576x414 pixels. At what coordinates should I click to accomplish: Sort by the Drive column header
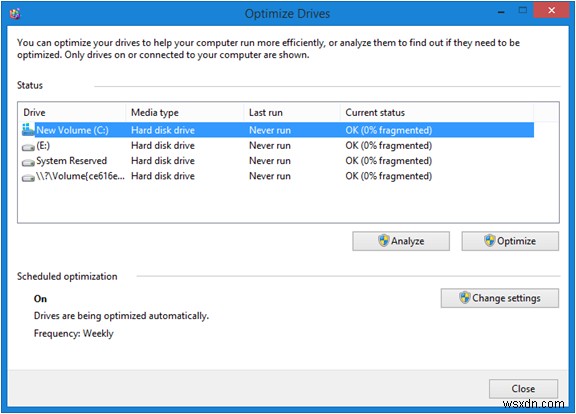[x=73, y=112]
